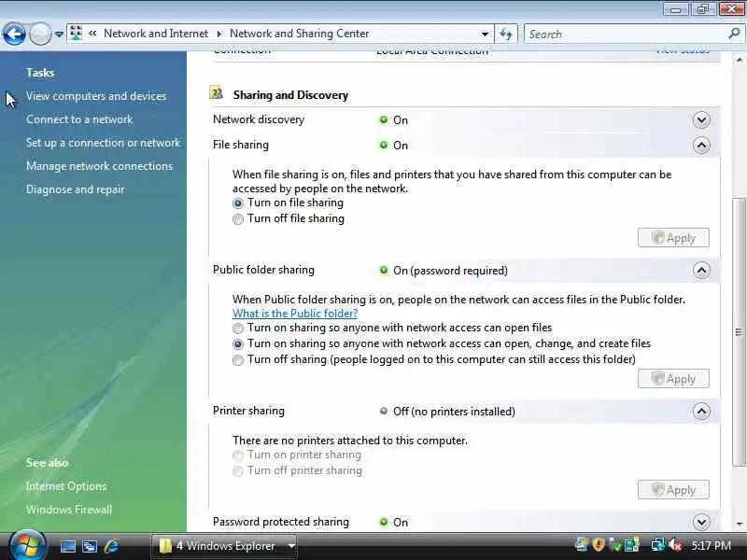Click the double chevron in the address bar
This screenshot has width=747, height=560.
pos(92,34)
